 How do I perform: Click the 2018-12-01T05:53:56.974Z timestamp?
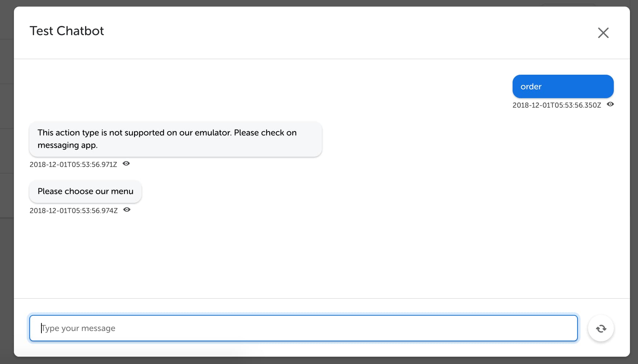tap(74, 211)
